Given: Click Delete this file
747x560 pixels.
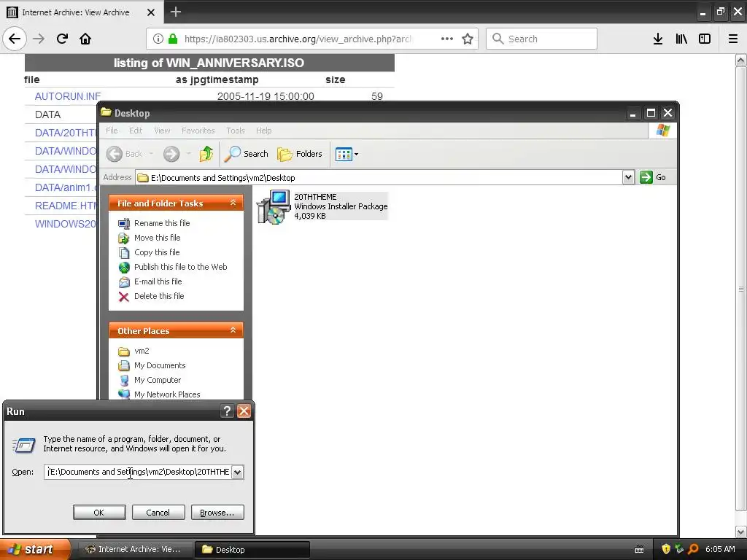Looking at the screenshot, I should [x=158, y=296].
